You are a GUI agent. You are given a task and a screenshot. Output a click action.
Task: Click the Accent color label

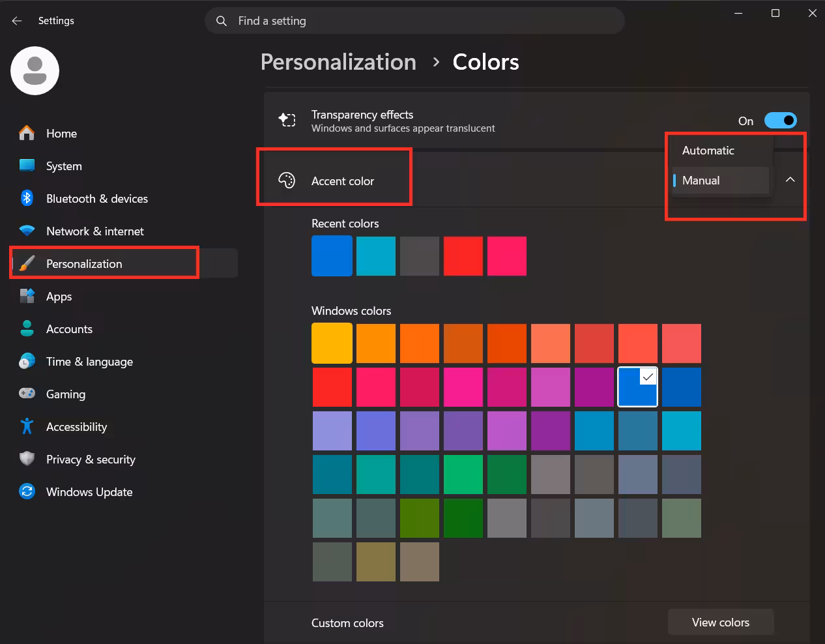(x=343, y=181)
